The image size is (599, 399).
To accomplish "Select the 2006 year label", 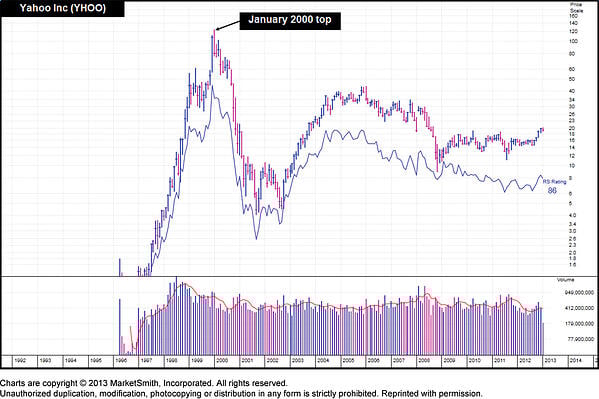I will click(373, 361).
